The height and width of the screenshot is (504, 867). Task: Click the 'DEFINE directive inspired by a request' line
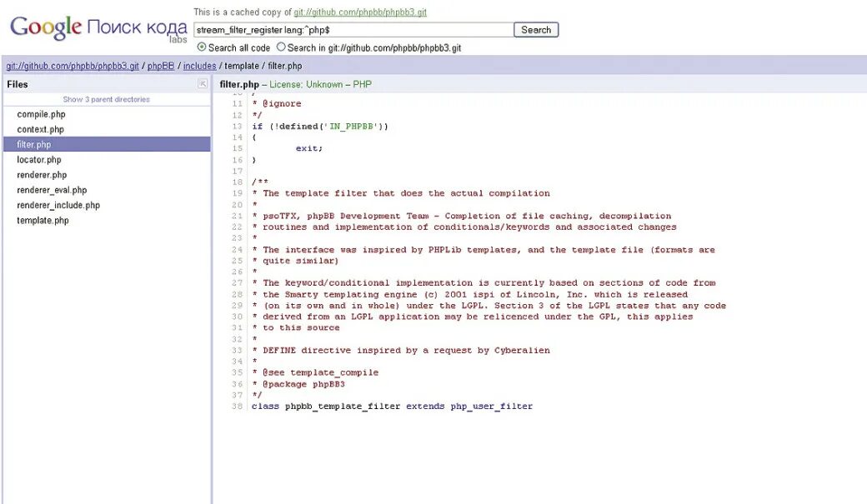[x=401, y=351]
